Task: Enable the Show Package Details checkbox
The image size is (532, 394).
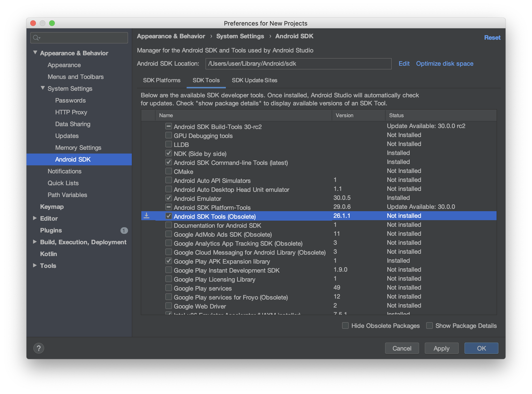Action: pos(429,325)
